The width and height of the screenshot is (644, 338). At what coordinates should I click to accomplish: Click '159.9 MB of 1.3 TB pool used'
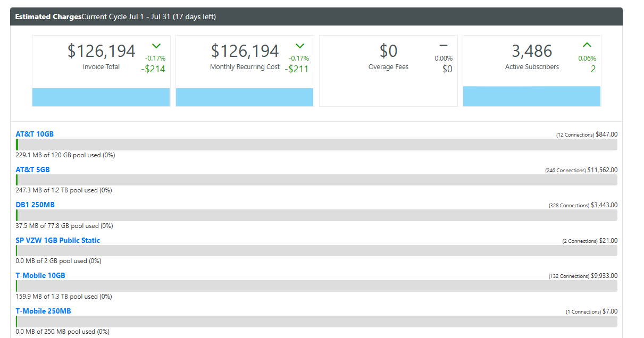point(64,297)
